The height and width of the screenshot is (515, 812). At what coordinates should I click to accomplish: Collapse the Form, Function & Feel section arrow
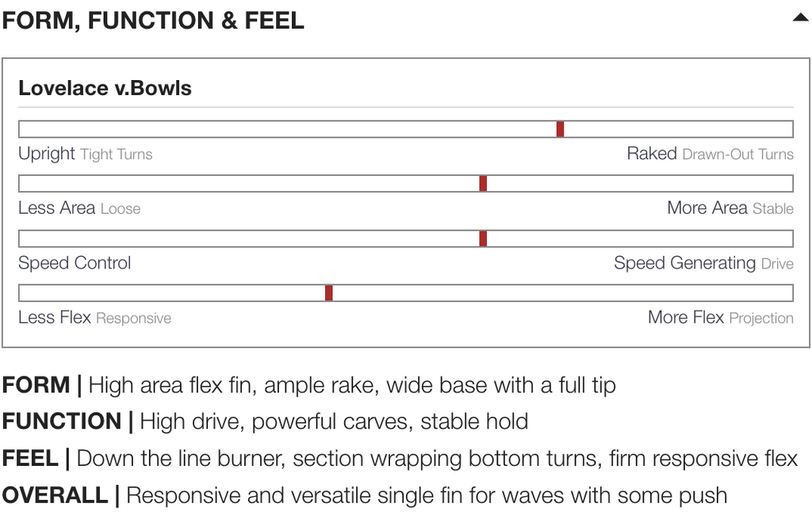(x=800, y=18)
